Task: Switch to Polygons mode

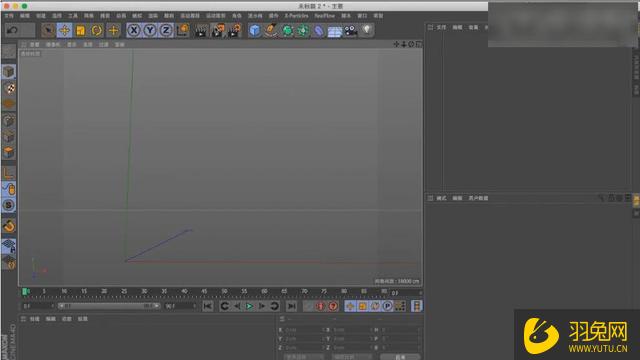Action: click(9, 153)
